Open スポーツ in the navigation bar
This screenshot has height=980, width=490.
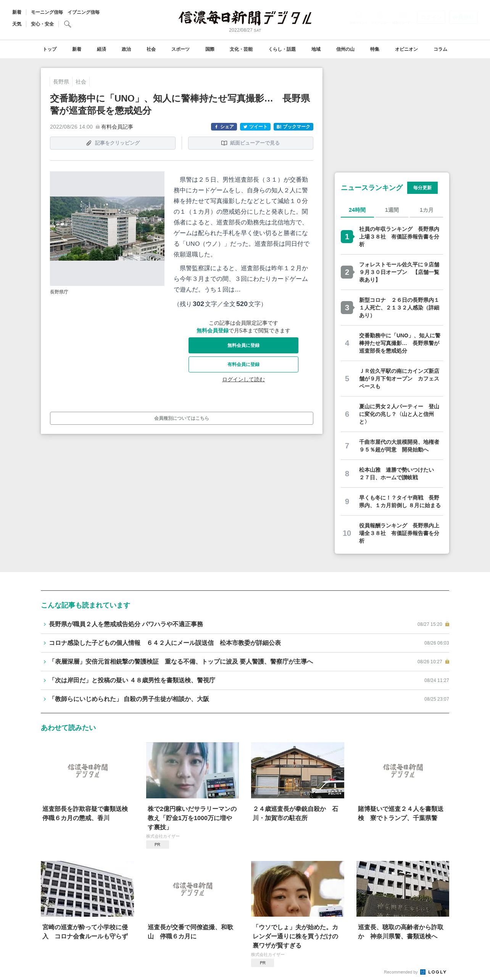pyautogui.click(x=181, y=49)
